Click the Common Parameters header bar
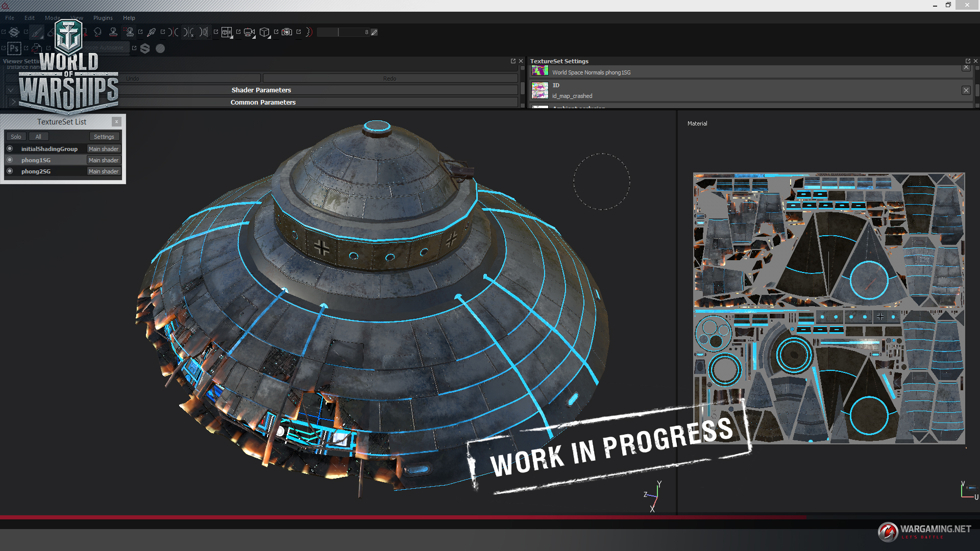The width and height of the screenshot is (980, 551). tap(263, 102)
